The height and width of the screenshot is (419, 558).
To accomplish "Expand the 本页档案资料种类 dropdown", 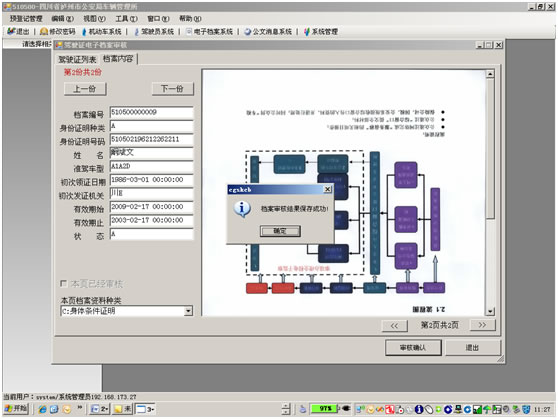I will [188, 311].
